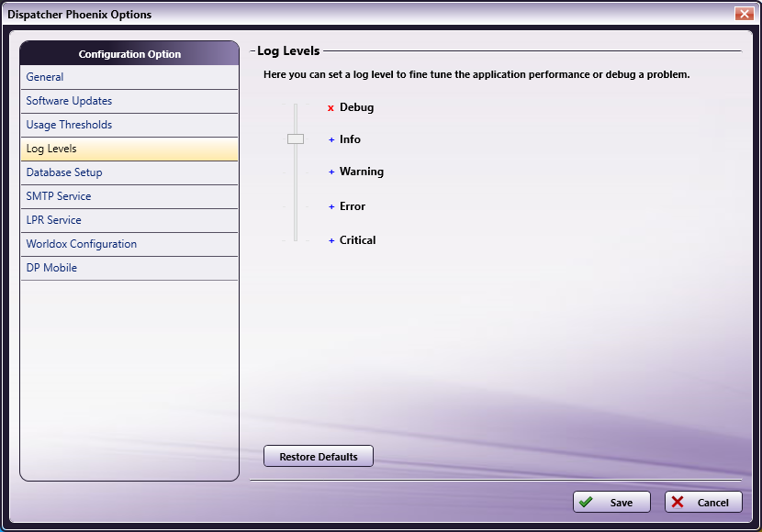Click the log level description text
The width and height of the screenshot is (762, 532).
476,74
